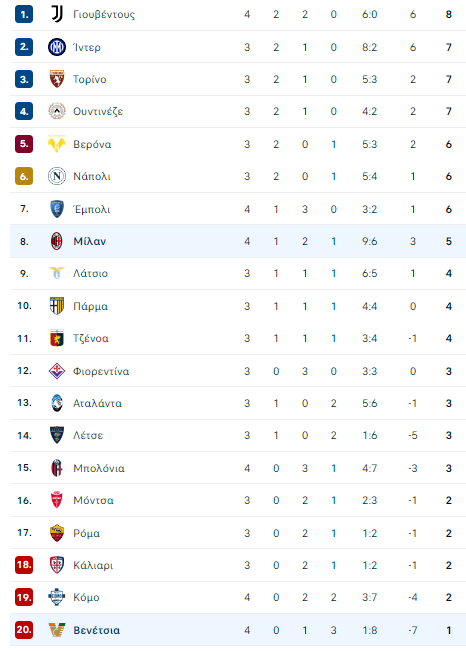Viewport: 466px width, 651px height.
Task: Click the Fiorentina purple diamond logo
Action: 57,371
